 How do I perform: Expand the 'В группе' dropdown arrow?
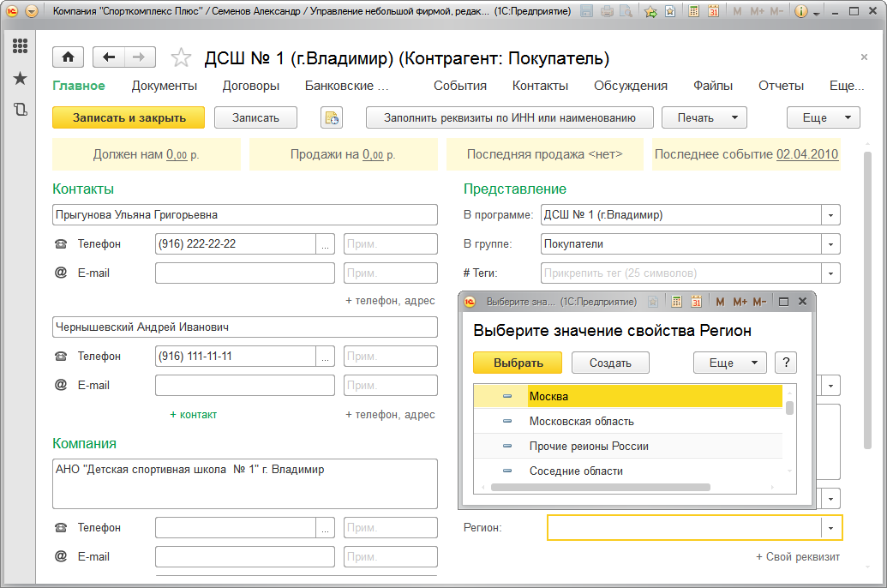point(830,244)
